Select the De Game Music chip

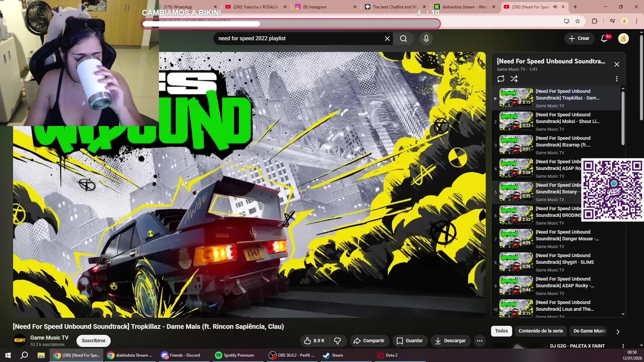pos(590,331)
